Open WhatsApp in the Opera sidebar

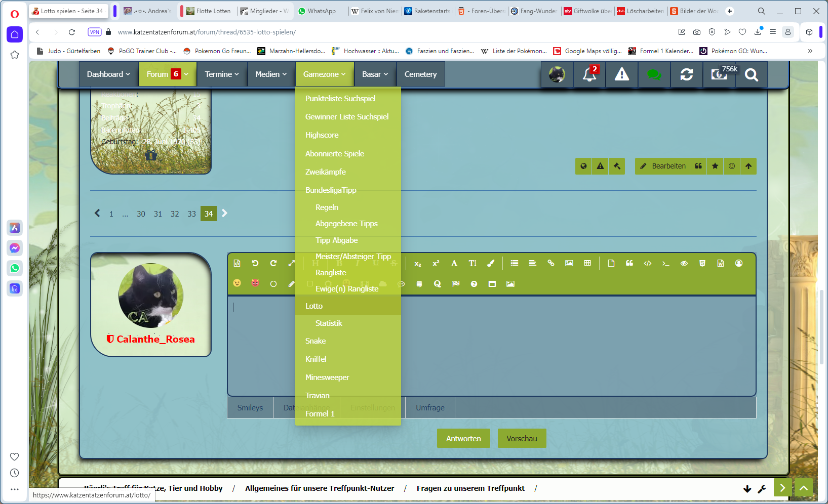(15, 268)
